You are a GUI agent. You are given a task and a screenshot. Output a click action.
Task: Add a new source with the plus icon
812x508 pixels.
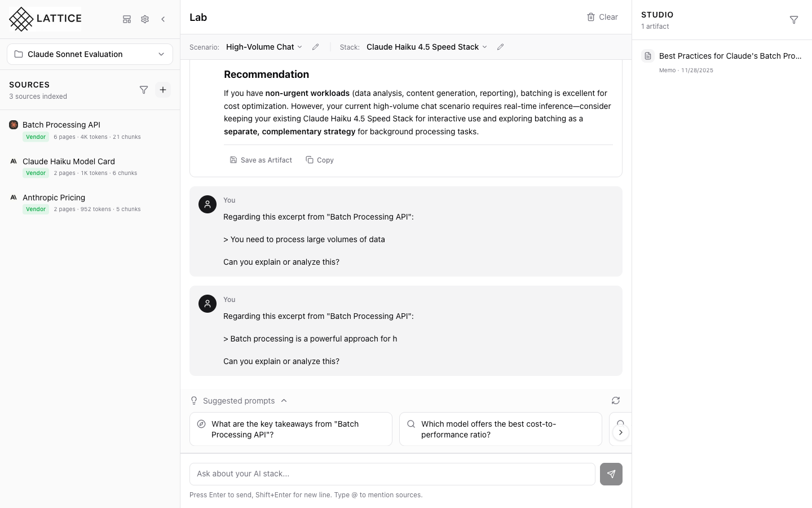[163, 90]
